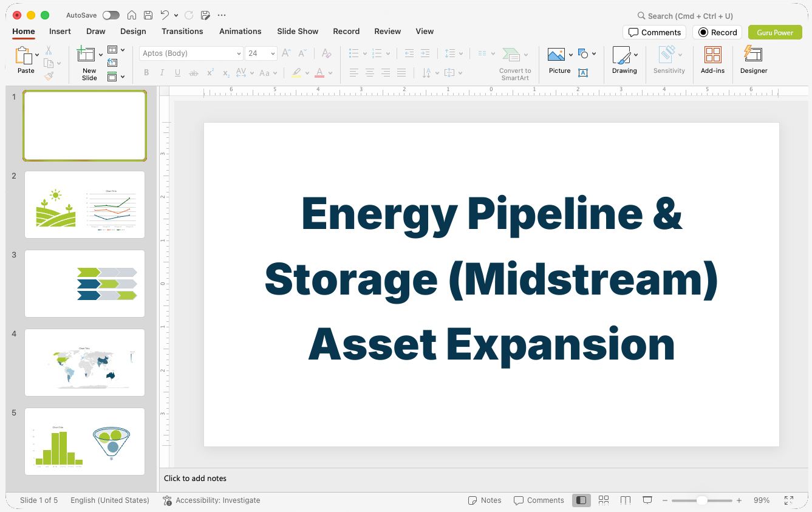Viewport: 812px width, 512px height.
Task: Expand the New Slide dropdown arrow
Action: coord(101,55)
